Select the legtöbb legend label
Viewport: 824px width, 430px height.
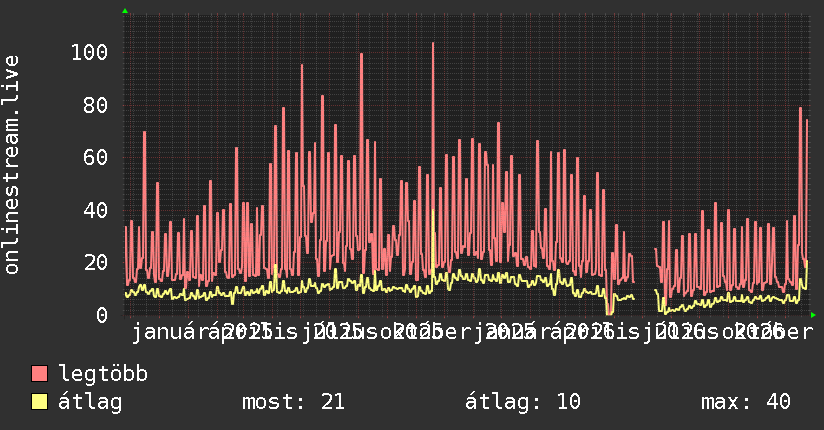103,374
